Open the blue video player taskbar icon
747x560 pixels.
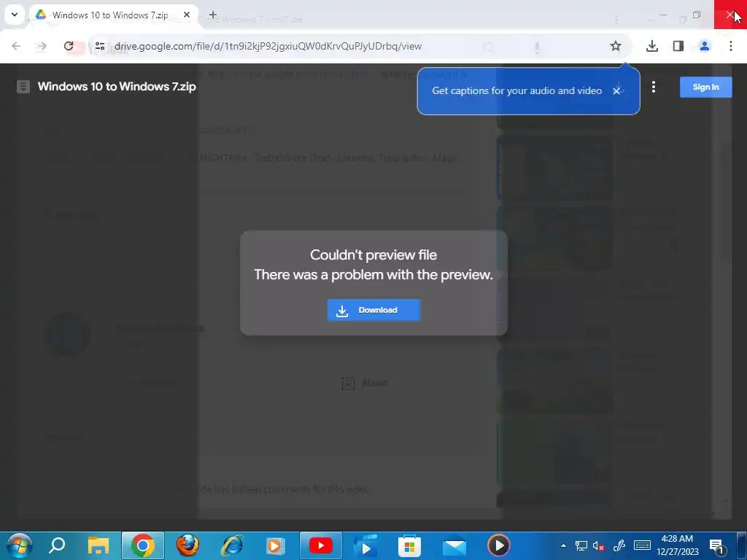click(x=365, y=545)
